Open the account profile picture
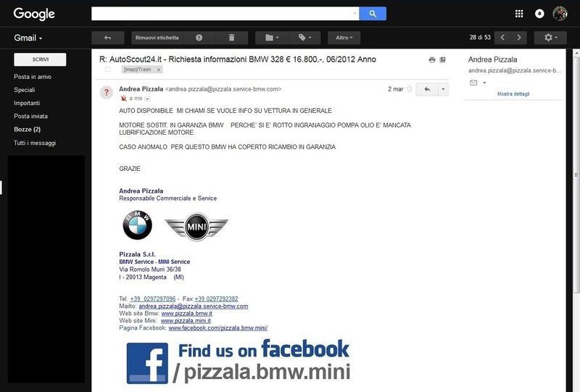580x392 pixels. coord(560,14)
